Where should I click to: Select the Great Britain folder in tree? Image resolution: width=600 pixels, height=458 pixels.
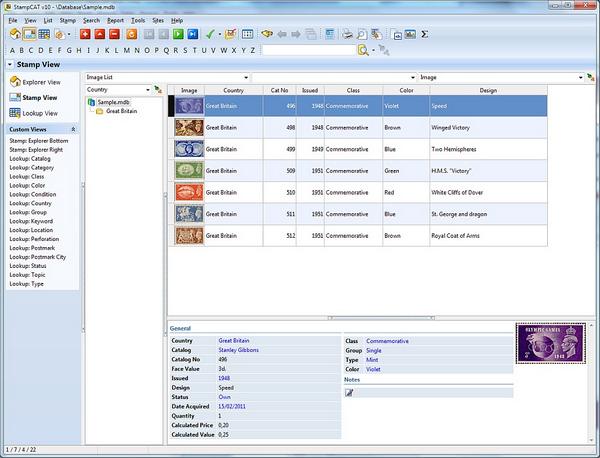coord(121,111)
